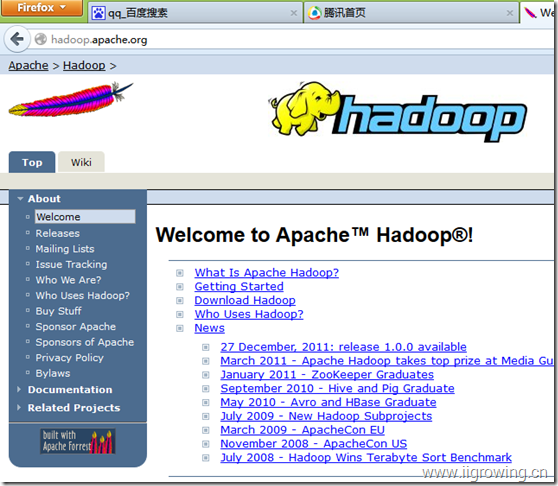Open January 2011 ZooKeeper Graduates link
The height and width of the screenshot is (486, 558).
click(327, 375)
